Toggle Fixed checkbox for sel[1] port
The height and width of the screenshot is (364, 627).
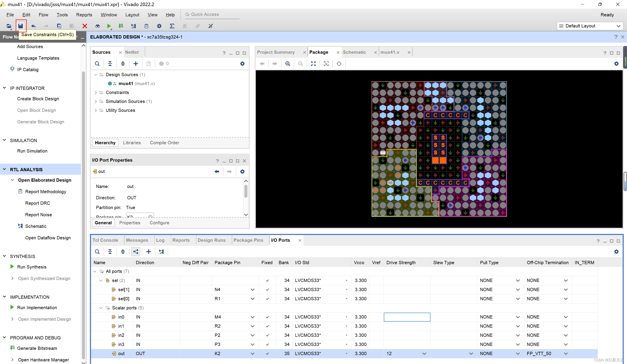pyautogui.click(x=267, y=290)
